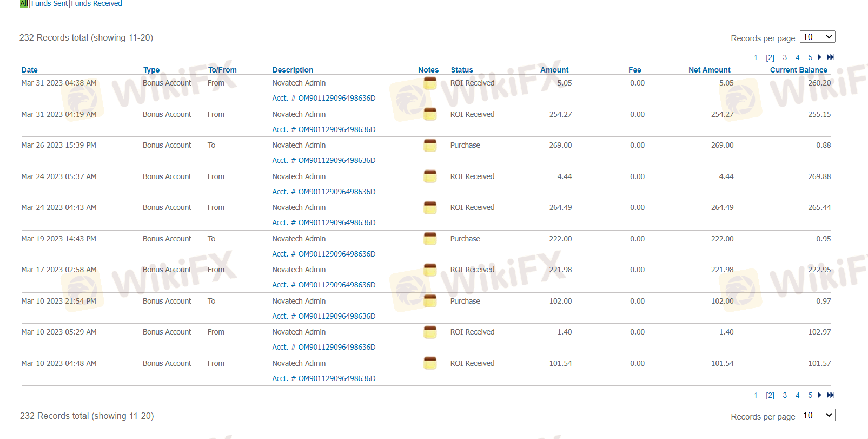
Task: Go to page 4 below the table
Action: tap(797, 396)
